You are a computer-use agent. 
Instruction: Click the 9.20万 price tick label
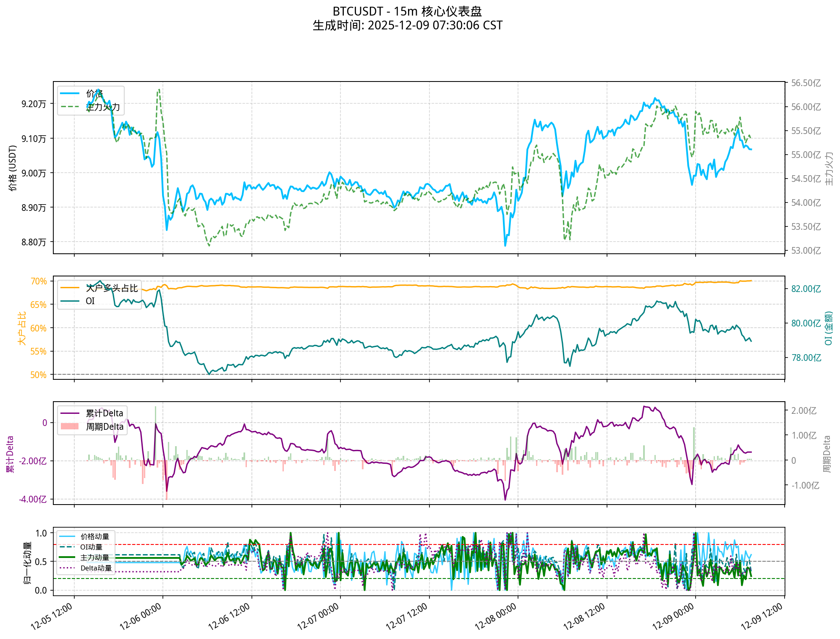(x=34, y=104)
